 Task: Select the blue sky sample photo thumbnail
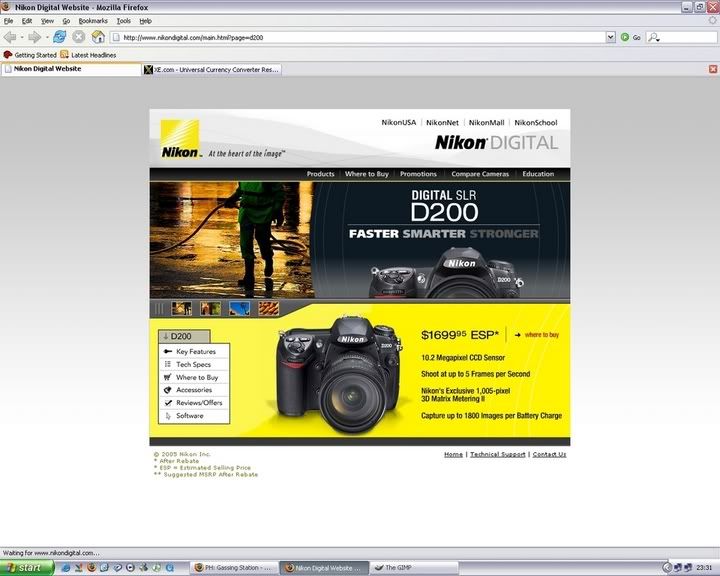pos(239,308)
